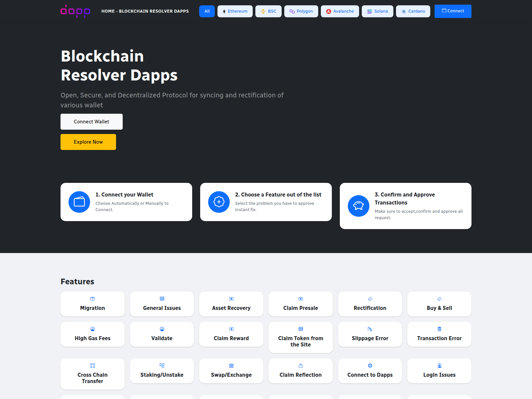Image resolution: width=532 pixels, height=399 pixels.
Task: Click the "1. Connect your Wallet" heading
Action: click(124, 195)
